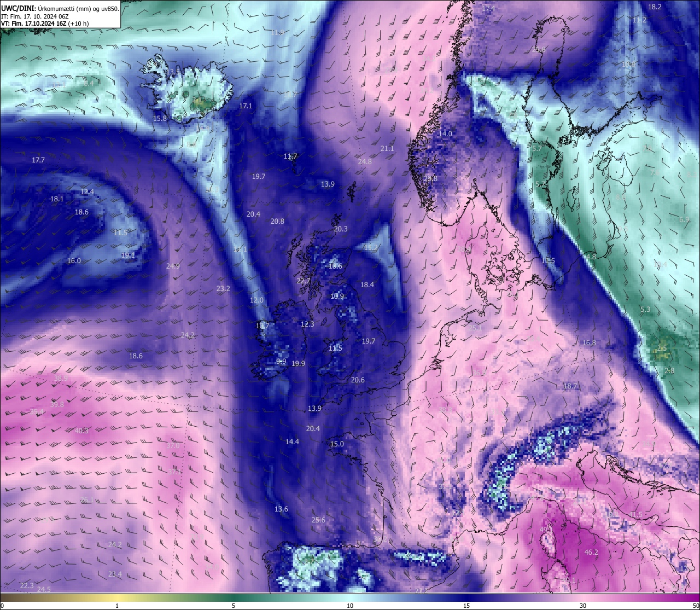The height and width of the screenshot is (610, 700).
Task: Click the 'IT: Fim. 17. 10. 2024 06Z' line
Action: [x=35, y=16]
